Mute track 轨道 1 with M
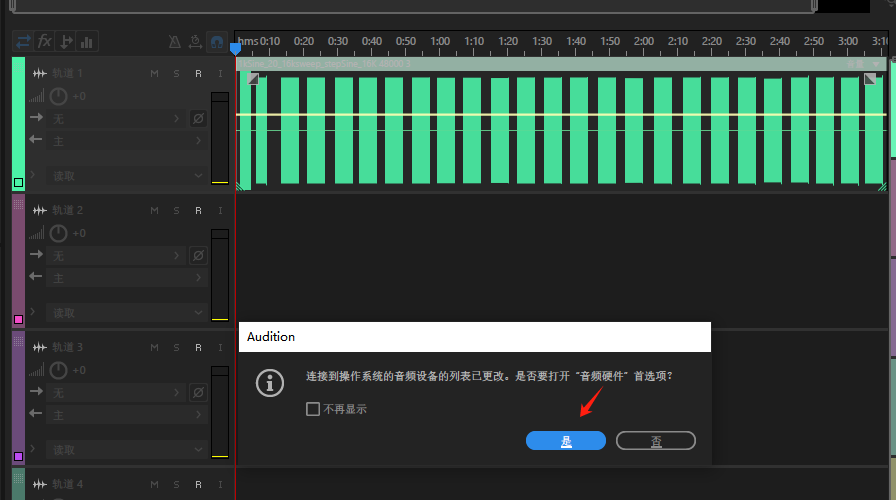896x500 pixels. [x=154, y=74]
